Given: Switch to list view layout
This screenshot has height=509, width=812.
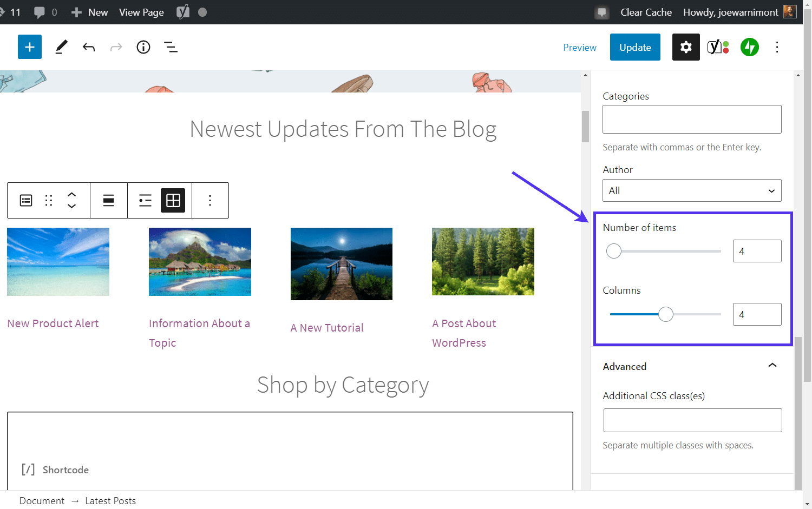Looking at the screenshot, I should point(145,201).
